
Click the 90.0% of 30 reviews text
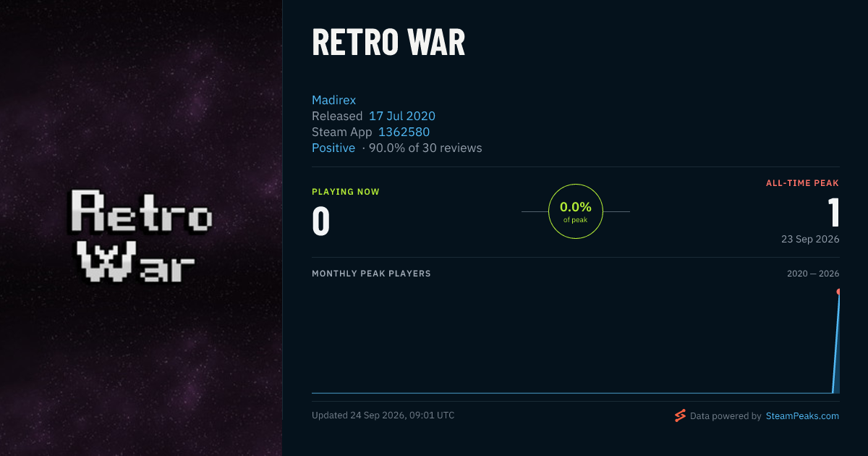[425, 148]
